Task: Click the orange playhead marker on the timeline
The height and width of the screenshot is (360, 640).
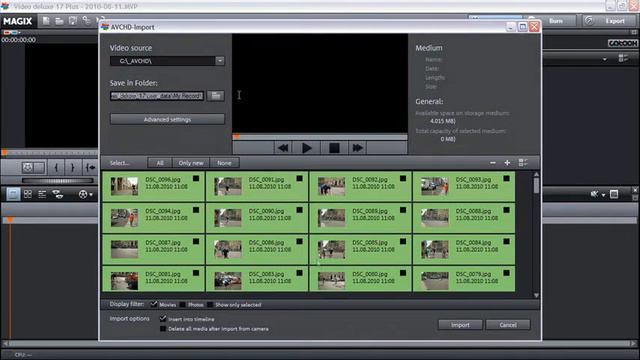Action: pyautogui.click(x=10, y=220)
